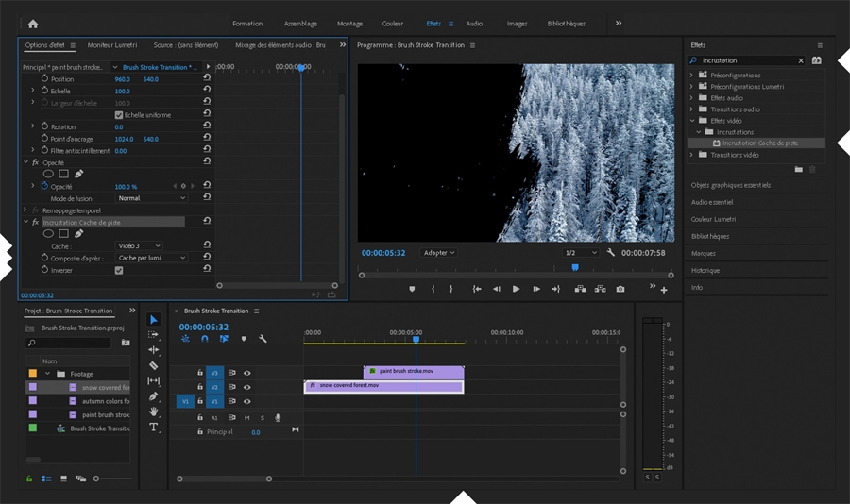Viewport: 850px width, 504px height.
Task: Click the Export Frame camera icon
Action: [x=620, y=289]
